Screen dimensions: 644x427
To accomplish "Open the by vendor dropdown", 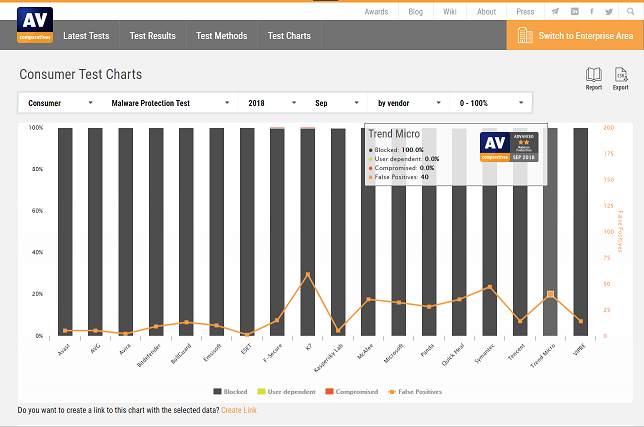I will [409, 103].
